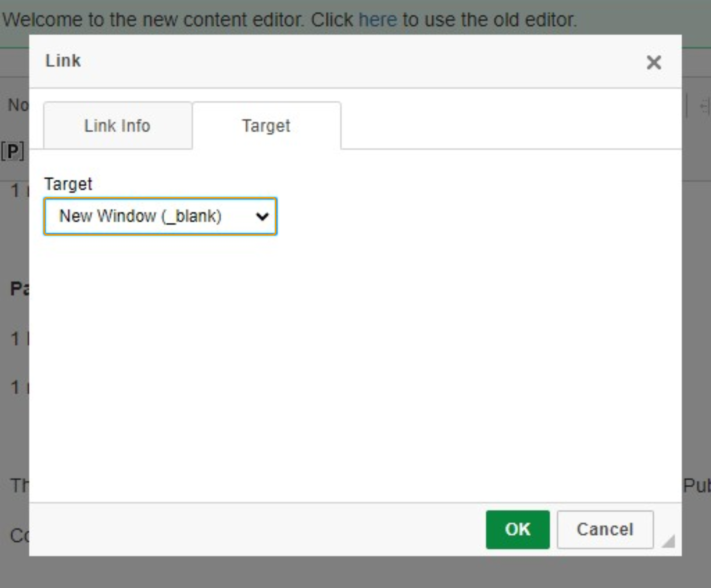Confirm link with green OK button
The height and width of the screenshot is (588, 711).
click(517, 529)
